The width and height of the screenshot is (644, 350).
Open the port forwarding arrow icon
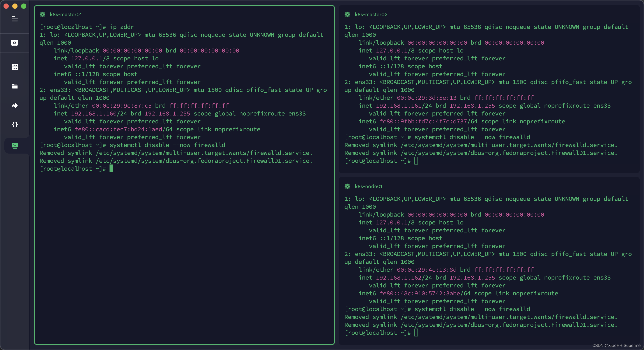(x=15, y=105)
